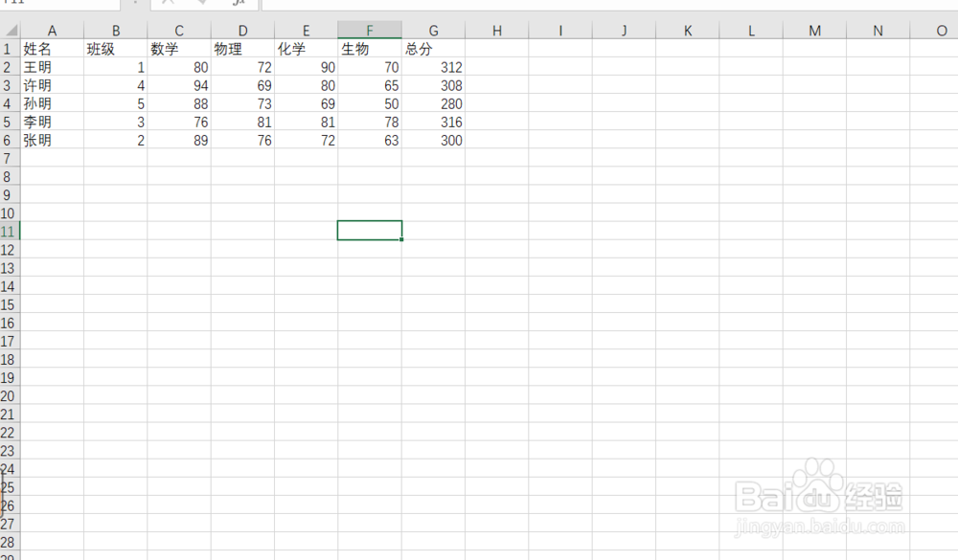The width and height of the screenshot is (958, 560).
Task: Click the 总分 cell showing 312
Action: click(x=433, y=67)
